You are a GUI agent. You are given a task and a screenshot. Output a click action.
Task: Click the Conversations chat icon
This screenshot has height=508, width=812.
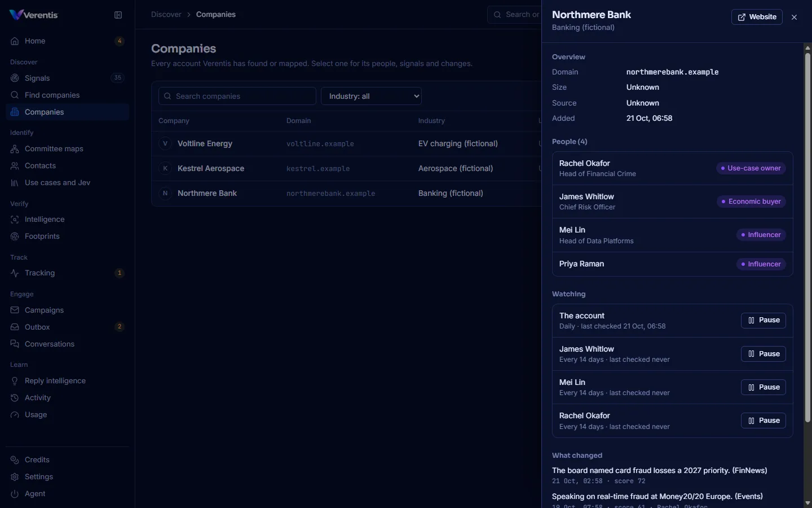coord(15,344)
